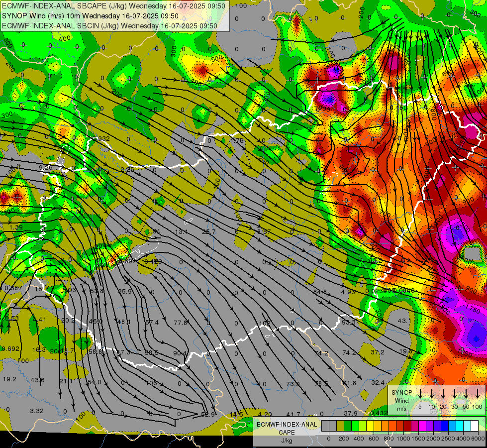Click the 20 m/s wind arrow in legend
This screenshot has height=448, width=487.
pos(443,394)
